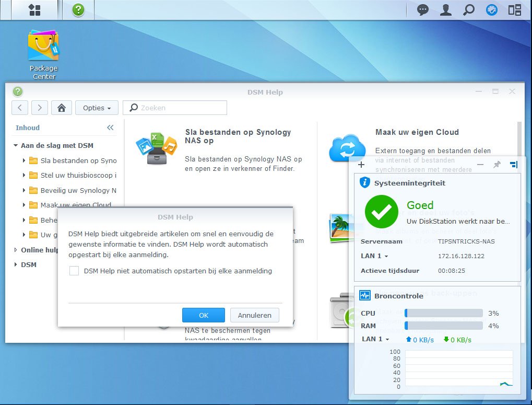Collapse the Inhoud sidebar with double chevron
The height and width of the screenshot is (405, 532).
click(x=110, y=128)
